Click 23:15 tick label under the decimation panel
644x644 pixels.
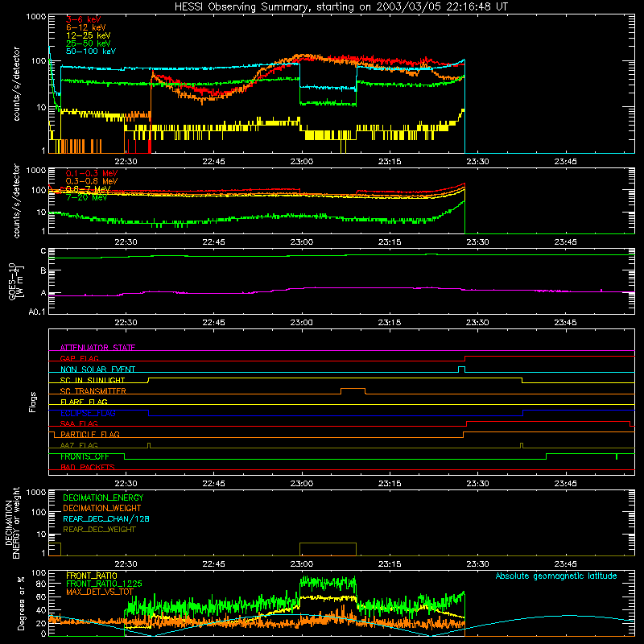coord(390,564)
